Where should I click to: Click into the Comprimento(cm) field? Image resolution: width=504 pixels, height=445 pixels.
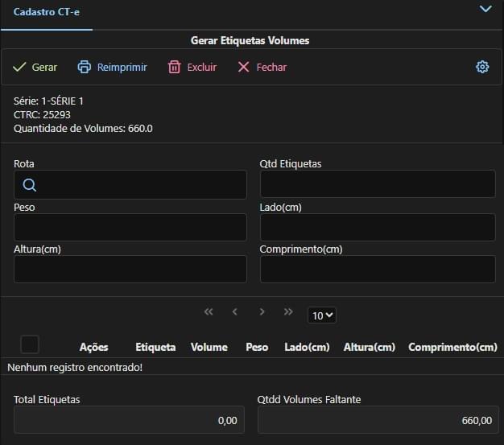pos(377,270)
